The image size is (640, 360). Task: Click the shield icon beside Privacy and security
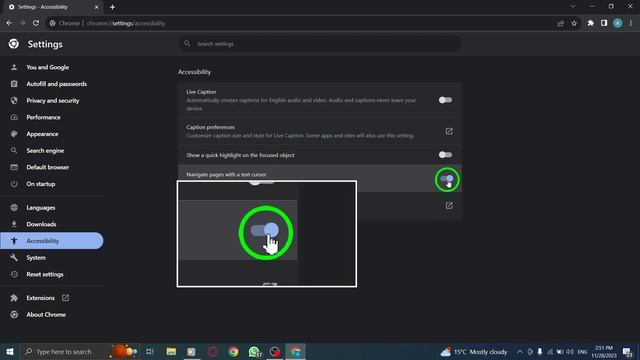[x=14, y=101]
